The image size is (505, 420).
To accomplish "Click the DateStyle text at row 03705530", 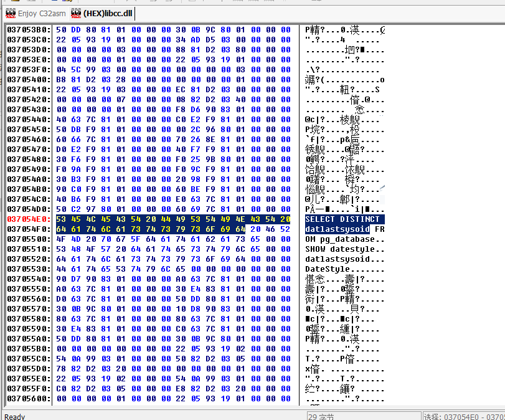I will (328, 269).
